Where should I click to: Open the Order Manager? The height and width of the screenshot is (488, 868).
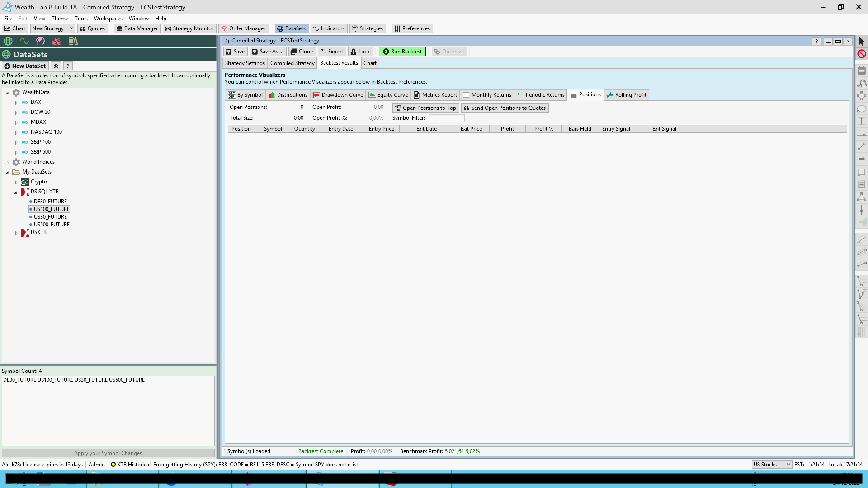pos(243,28)
